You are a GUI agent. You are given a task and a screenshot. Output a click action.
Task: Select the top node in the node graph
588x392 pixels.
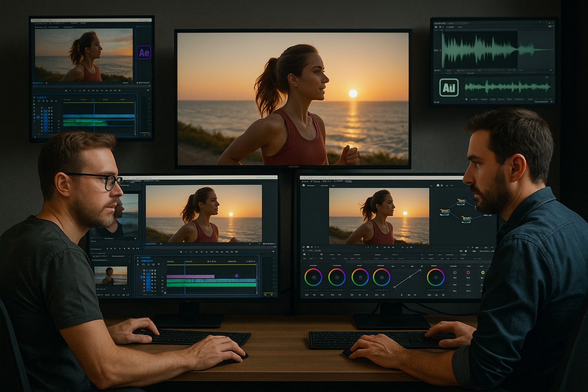coord(461,201)
